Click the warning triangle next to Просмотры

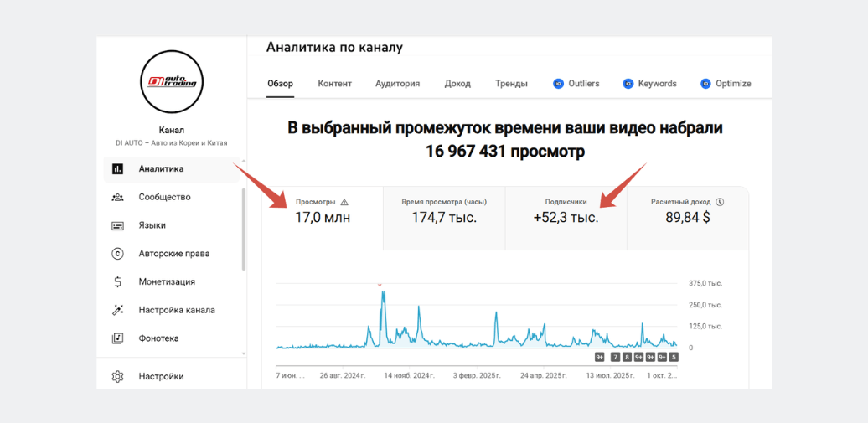pos(344,202)
